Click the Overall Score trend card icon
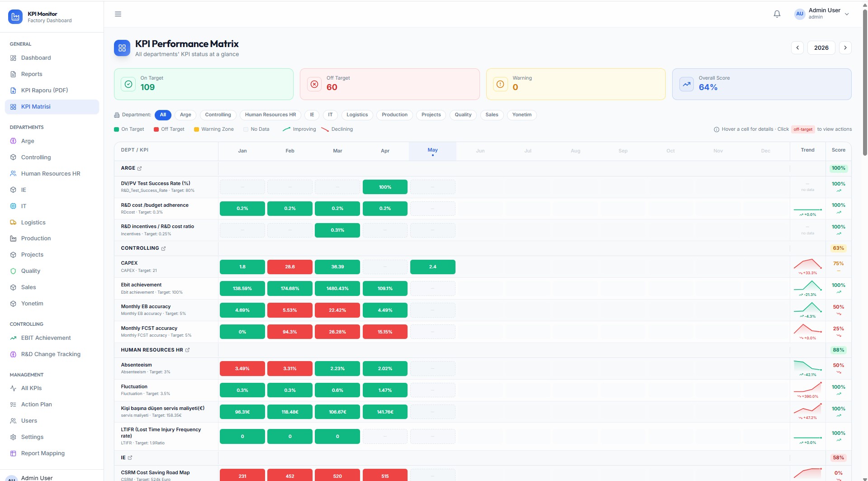Viewport: 868px width, 481px height. point(687,84)
